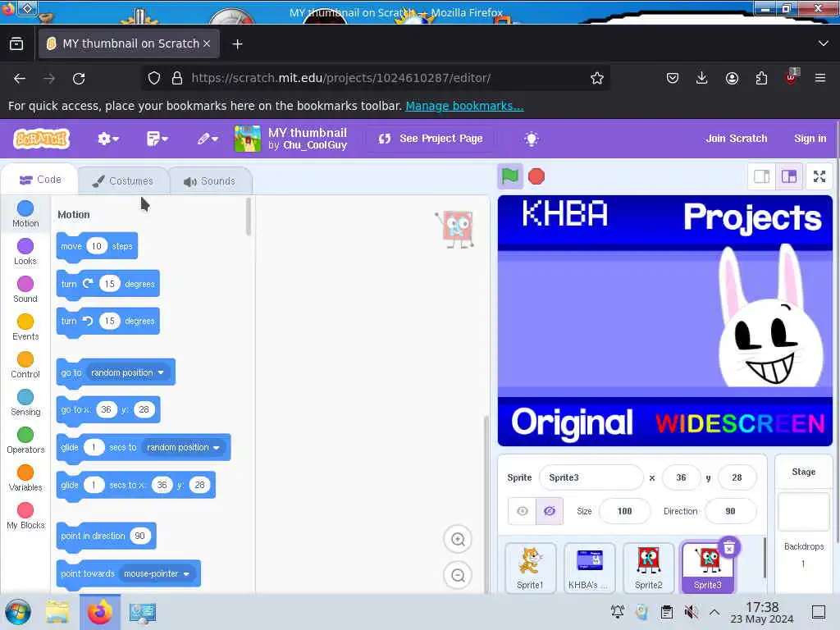Delete Sprite3 with trash icon
This screenshot has width=840, height=630.
pyautogui.click(x=728, y=547)
